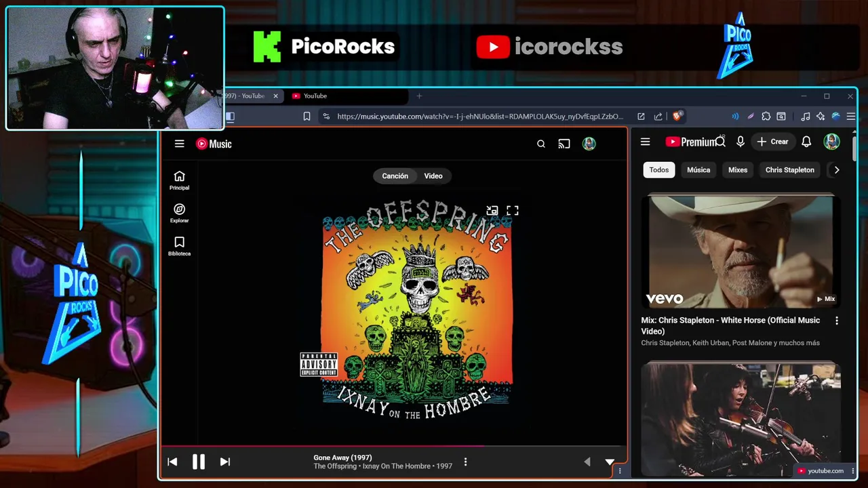This screenshot has height=488, width=868.
Task: Open the extensions puzzle icon
Action: [766, 117]
